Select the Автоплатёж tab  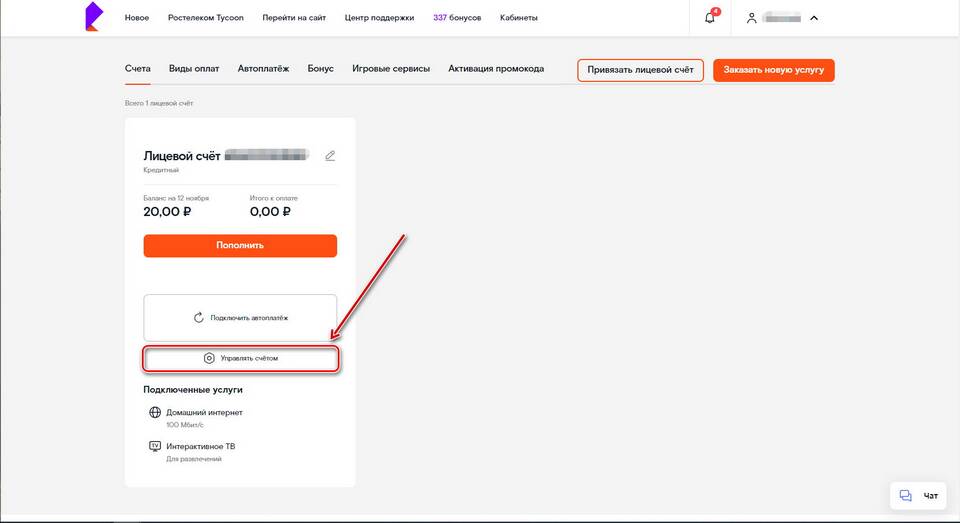(x=263, y=69)
